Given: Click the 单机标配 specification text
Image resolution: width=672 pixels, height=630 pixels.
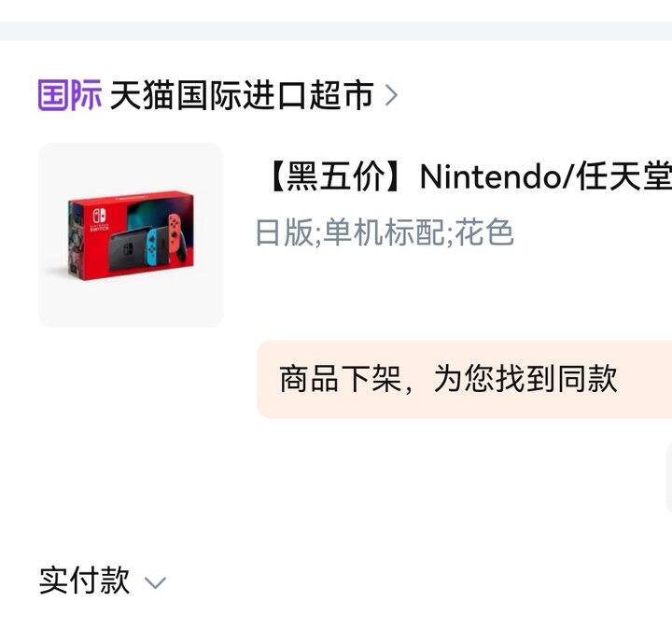Looking at the screenshot, I should click(384, 232).
